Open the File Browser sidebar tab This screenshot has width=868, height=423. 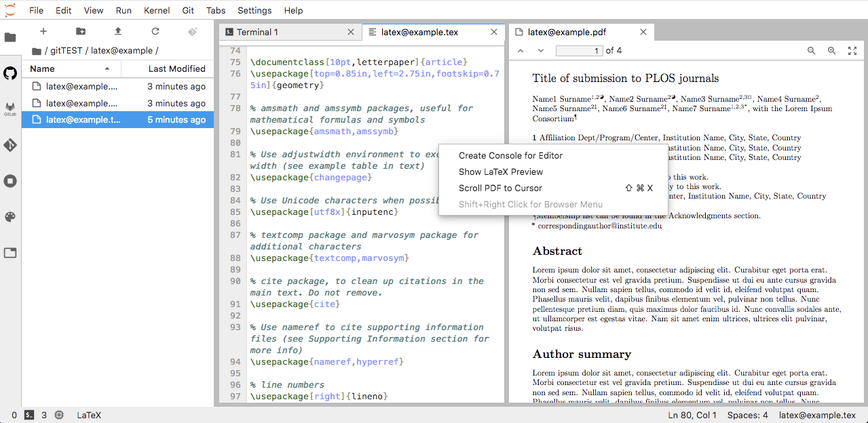10,37
